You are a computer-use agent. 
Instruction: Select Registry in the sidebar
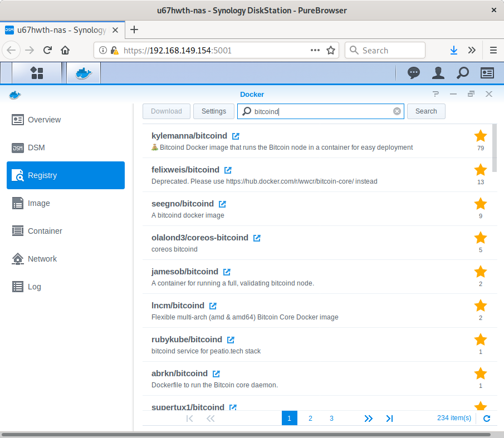(66, 175)
